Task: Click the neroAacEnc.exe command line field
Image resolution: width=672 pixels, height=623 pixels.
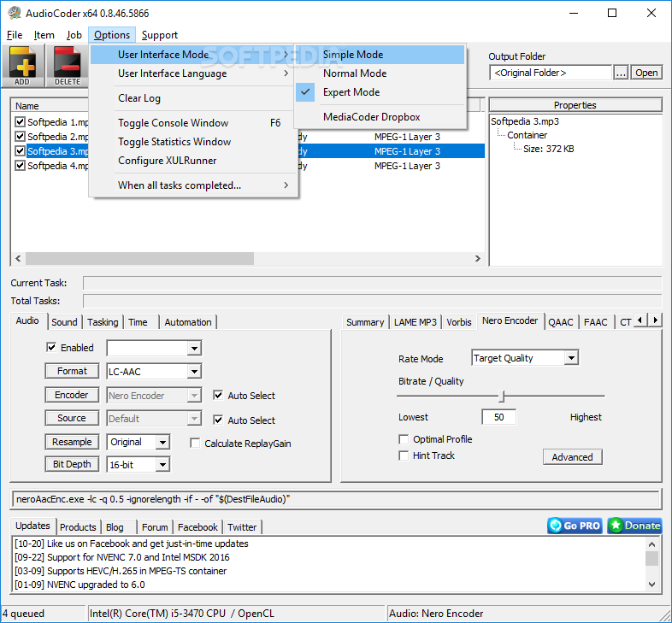Action: click(x=335, y=499)
